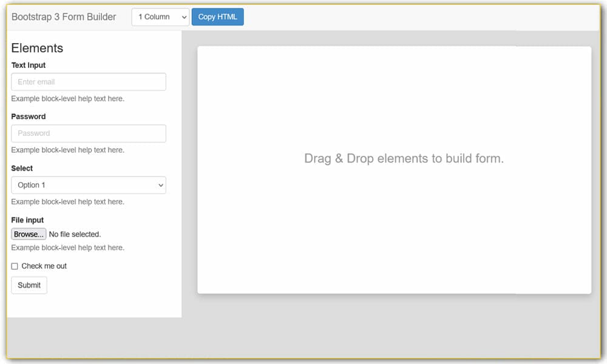Click the Elements panel heading
Screen dimensions: 607x364
[x=37, y=48]
